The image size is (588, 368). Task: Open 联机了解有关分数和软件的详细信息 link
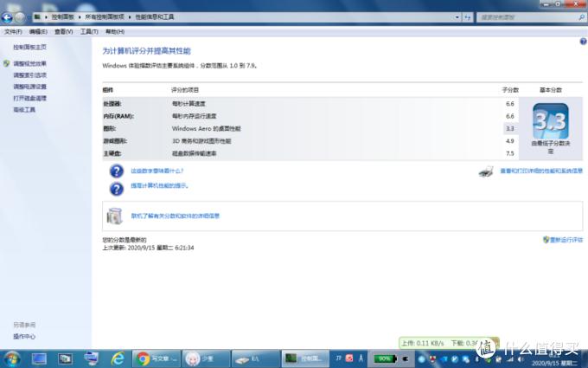176,216
